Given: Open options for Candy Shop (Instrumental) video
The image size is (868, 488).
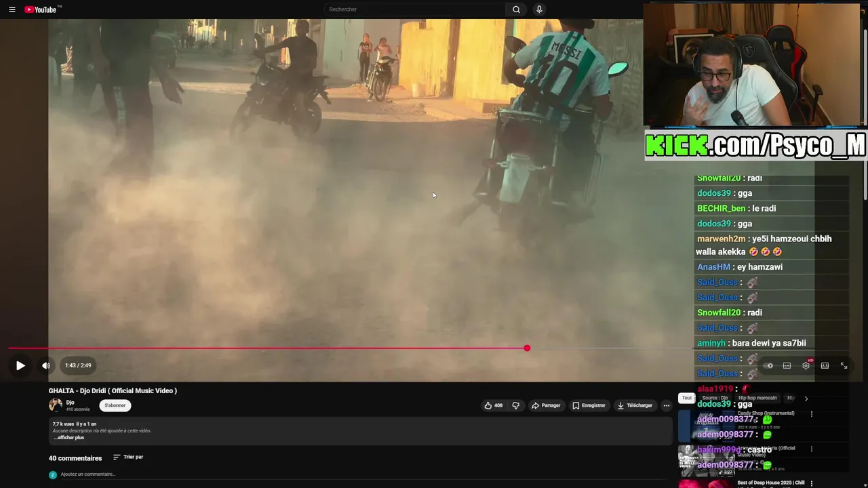Looking at the screenshot, I should [x=812, y=413].
